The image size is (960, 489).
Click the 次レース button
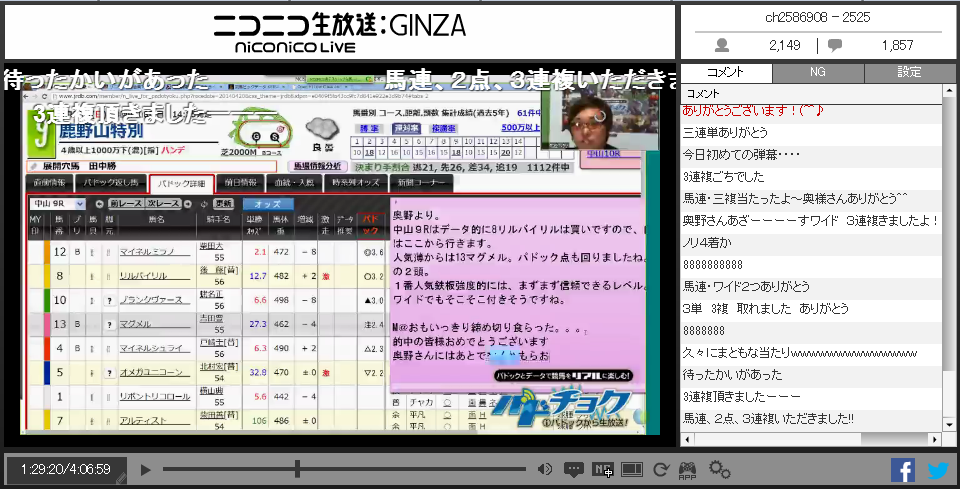click(x=163, y=204)
